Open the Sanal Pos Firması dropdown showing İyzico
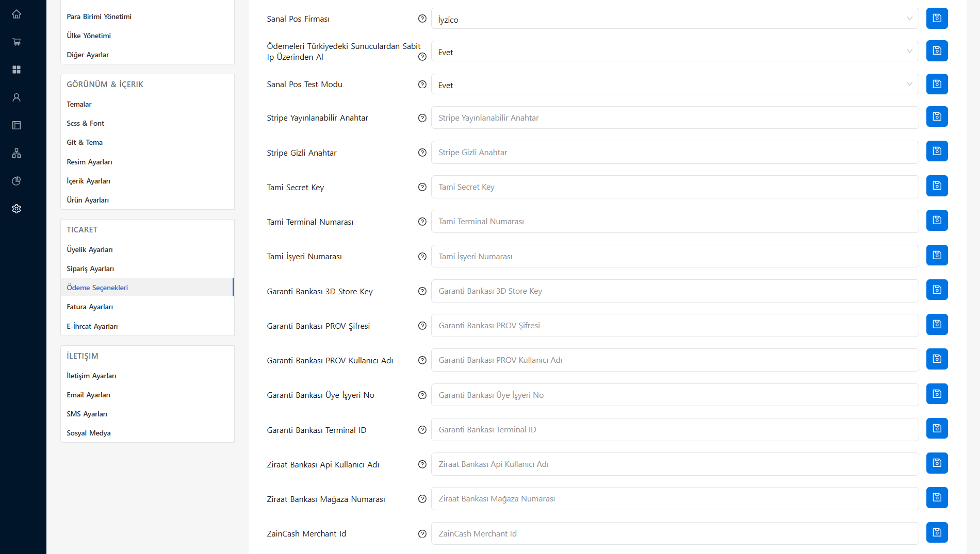The image size is (980, 554). pos(675,19)
